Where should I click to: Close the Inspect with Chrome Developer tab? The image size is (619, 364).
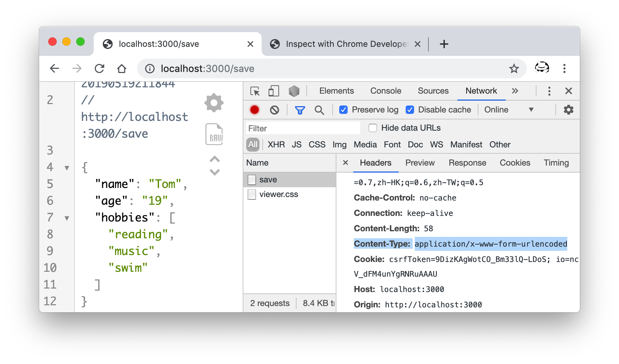[x=417, y=44]
